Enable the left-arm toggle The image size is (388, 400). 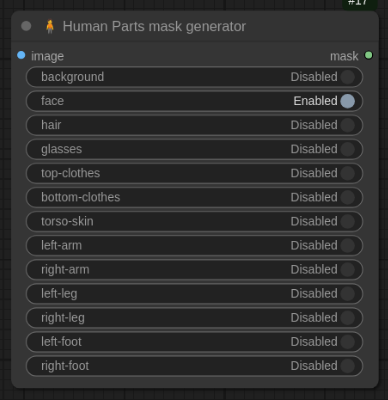(194, 246)
